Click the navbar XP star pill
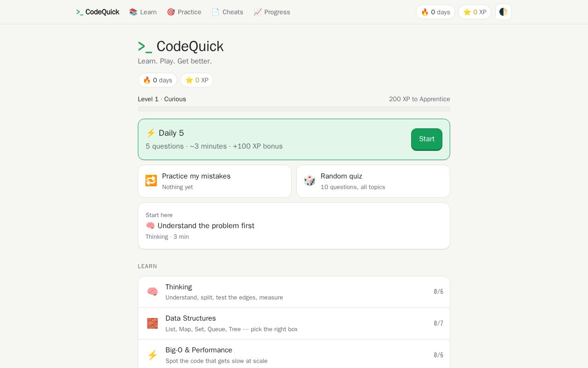 point(475,12)
